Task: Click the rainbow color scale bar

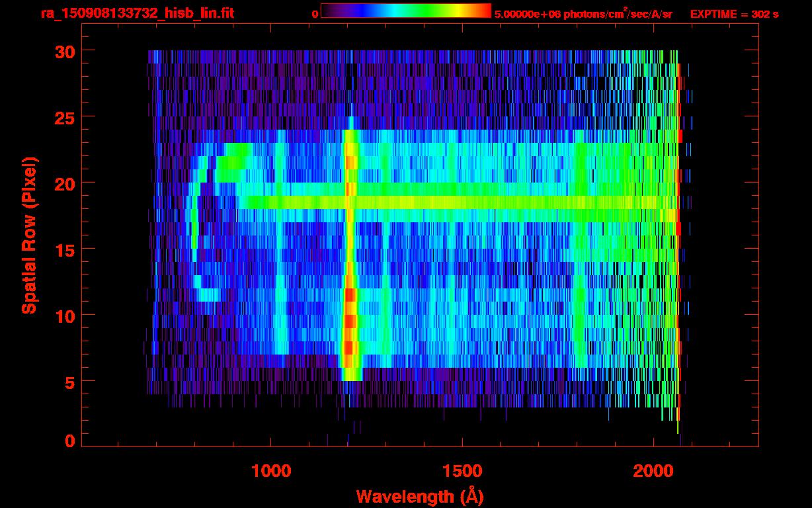Action: 405,11
